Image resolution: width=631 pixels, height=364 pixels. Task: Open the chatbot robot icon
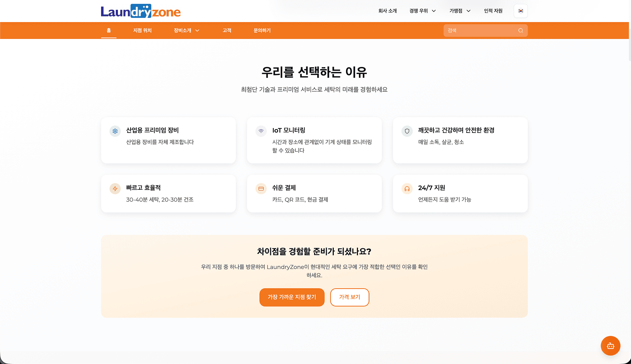(x=610, y=346)
